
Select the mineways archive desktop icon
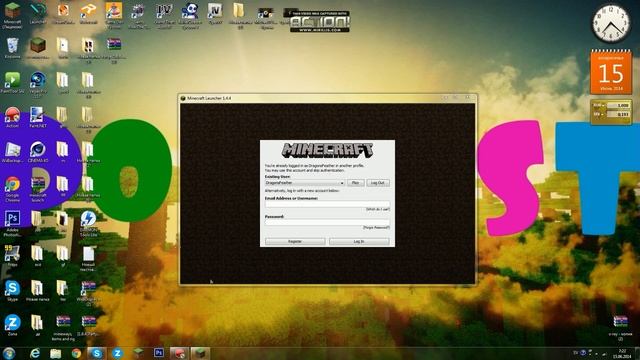(x=63, y=327)
